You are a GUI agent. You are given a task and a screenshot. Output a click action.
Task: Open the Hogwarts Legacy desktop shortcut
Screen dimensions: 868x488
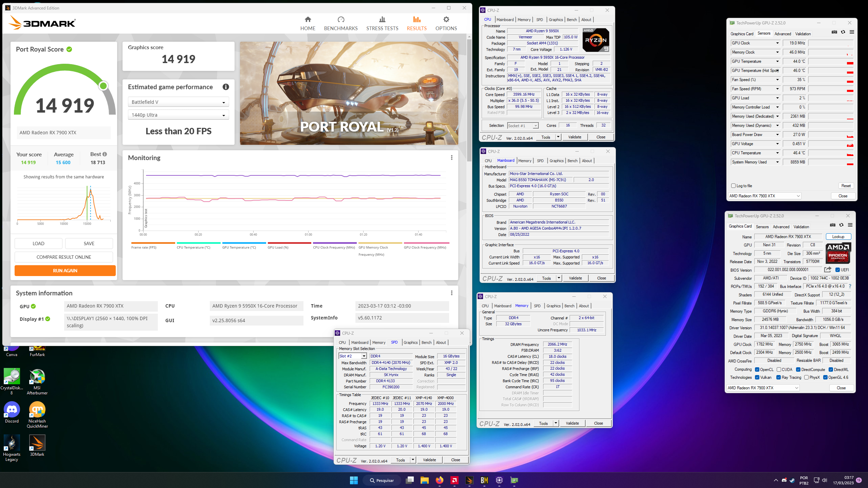[x=12, y=448]
